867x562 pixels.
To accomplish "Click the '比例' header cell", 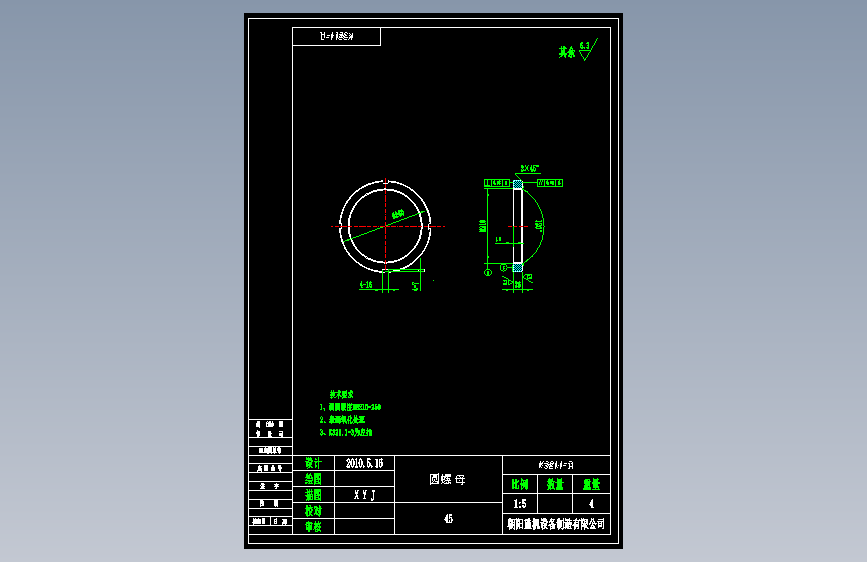I will tap(520, 485).
